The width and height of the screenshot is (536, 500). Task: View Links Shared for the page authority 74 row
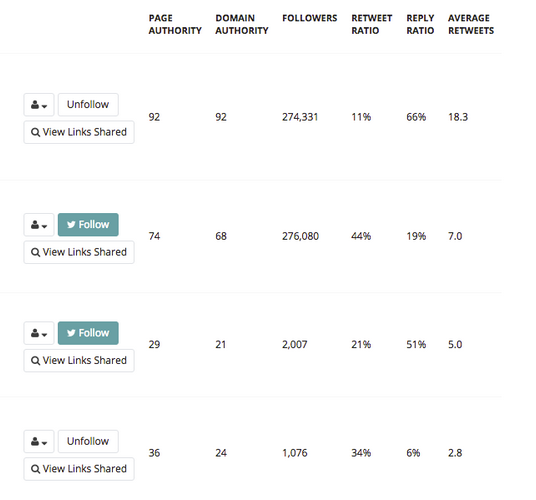(x=79, y=252)
